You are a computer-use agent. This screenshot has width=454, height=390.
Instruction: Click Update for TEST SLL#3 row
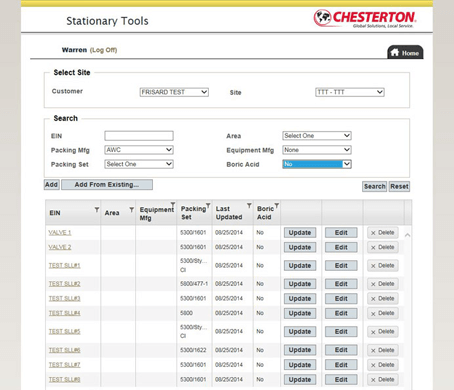(300, 299)
